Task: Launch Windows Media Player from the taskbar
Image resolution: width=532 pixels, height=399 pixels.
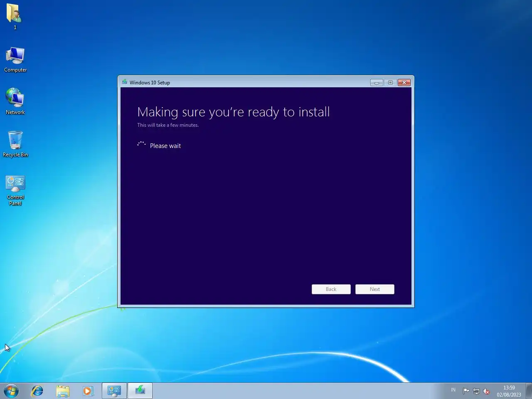Action: [88, 391]
